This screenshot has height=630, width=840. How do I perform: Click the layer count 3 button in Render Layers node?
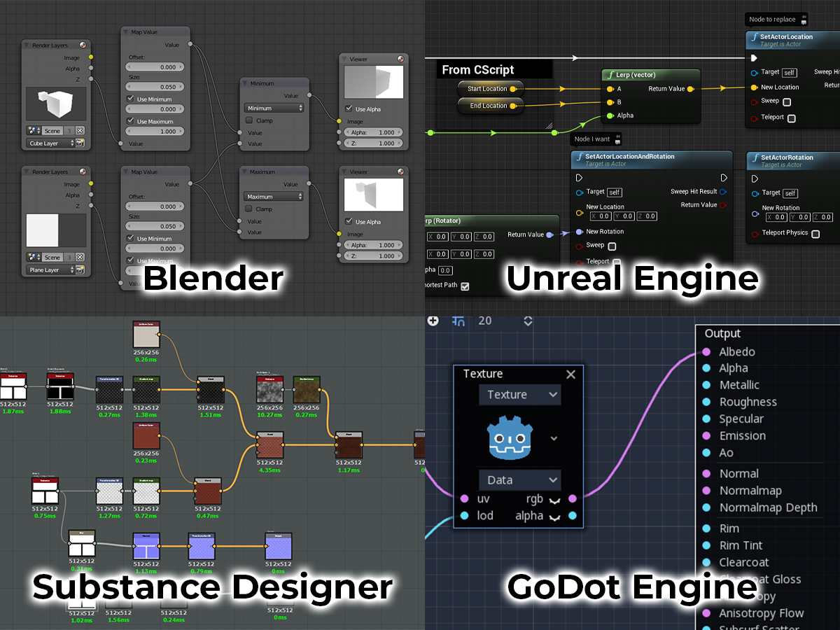(71, 130)
